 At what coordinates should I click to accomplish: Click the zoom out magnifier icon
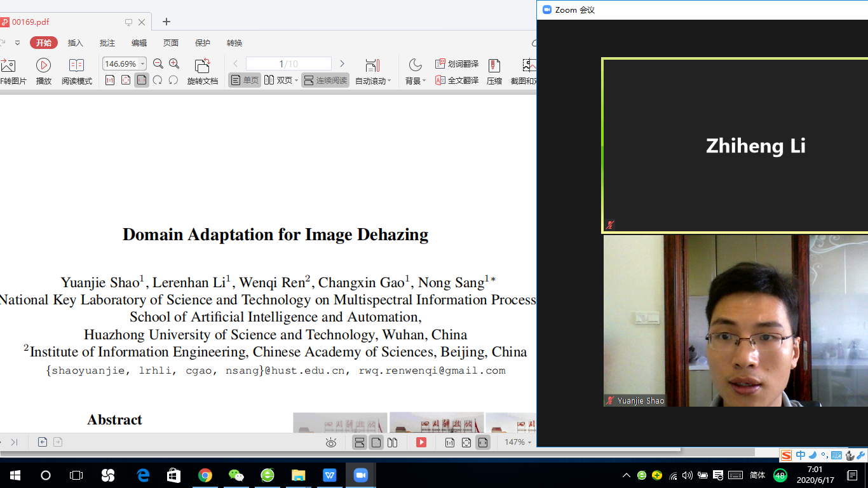point(158,64)
